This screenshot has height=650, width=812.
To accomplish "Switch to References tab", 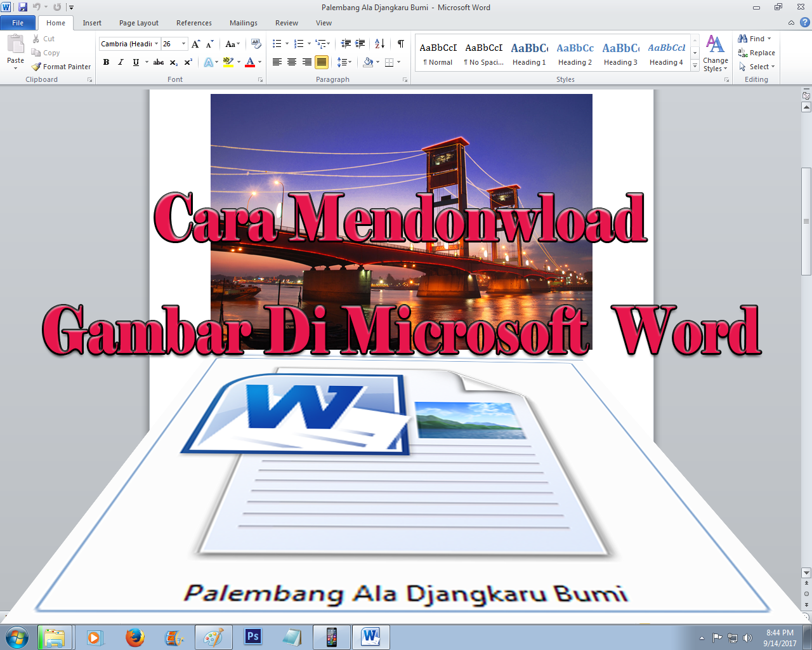I will [194, 23].
